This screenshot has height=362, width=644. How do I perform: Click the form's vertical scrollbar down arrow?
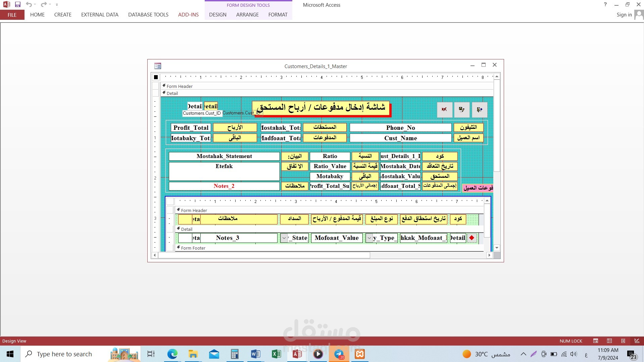(x=497, y=248)
